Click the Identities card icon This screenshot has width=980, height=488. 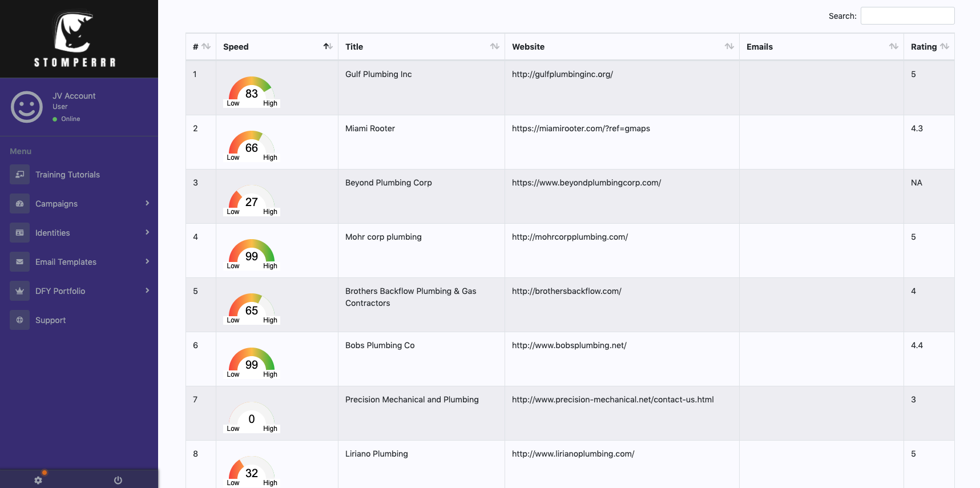pos(19,233)
